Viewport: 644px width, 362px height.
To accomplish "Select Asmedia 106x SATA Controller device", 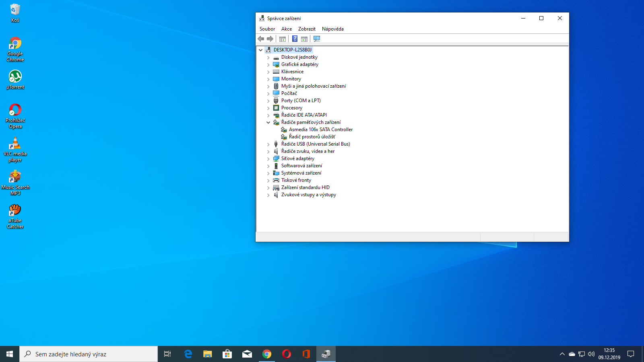I will point(320,130).
